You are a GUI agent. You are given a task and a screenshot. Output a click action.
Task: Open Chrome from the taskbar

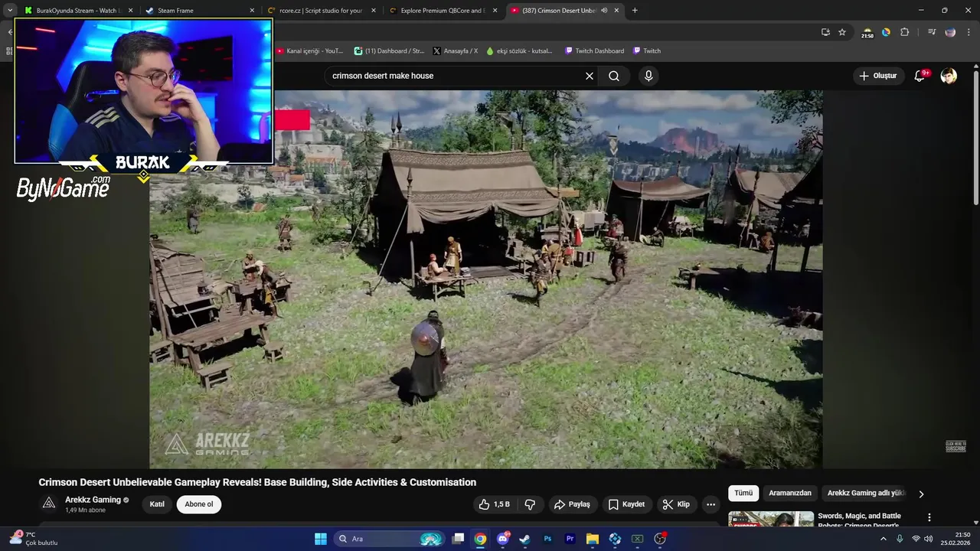(480, 539)
